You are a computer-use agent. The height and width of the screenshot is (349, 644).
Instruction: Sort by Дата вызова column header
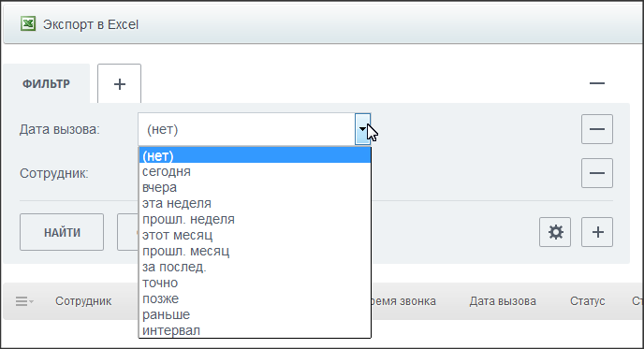click(x=503, y=301)
